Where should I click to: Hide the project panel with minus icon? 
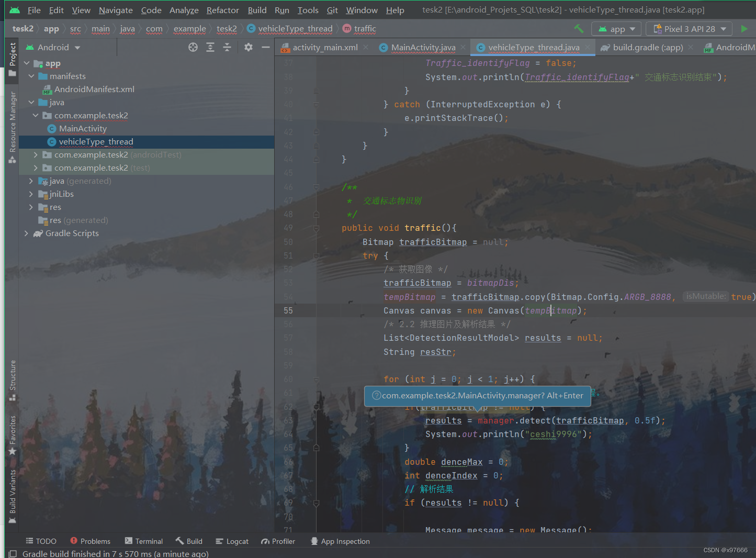click(266, 47)
